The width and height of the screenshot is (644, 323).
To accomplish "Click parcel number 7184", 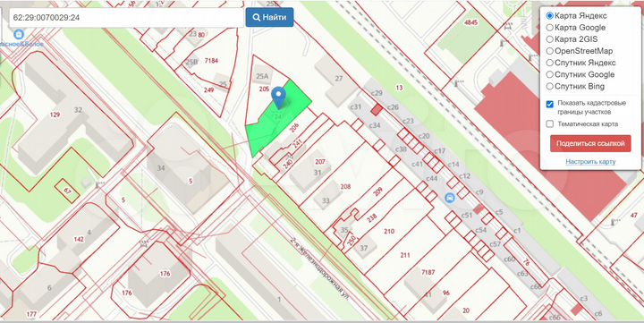I will click(211, 61).
